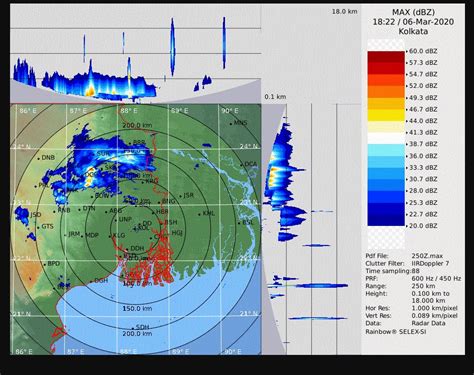Screen dimensions: 474x375
Task: Click the MAX (dBZ) title text
Action: (413, 12)
